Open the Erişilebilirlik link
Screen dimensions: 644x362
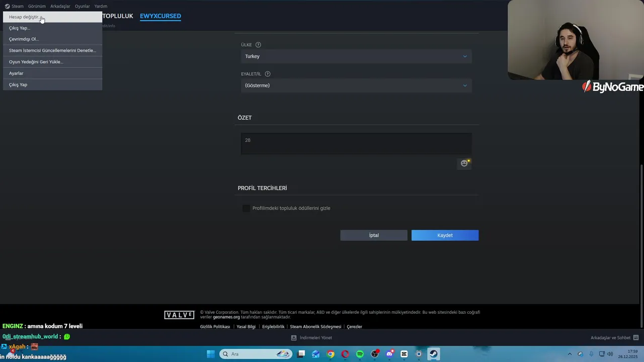tap(273, 327)
